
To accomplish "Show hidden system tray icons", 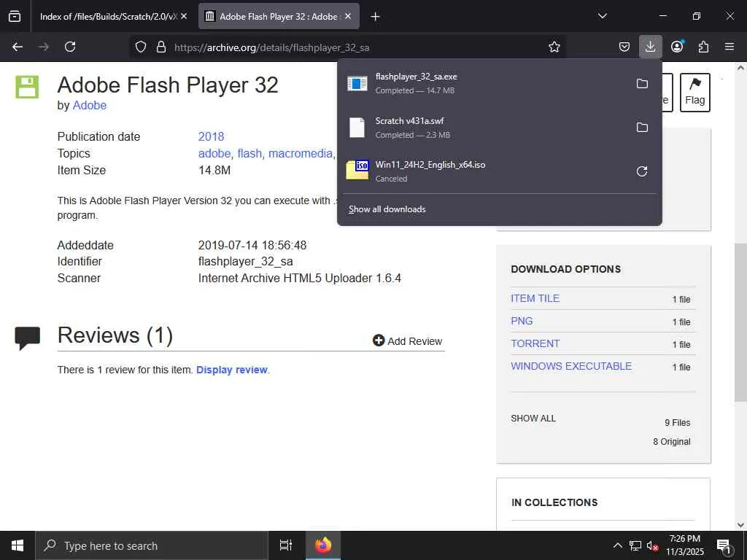I will coord(617,545).
